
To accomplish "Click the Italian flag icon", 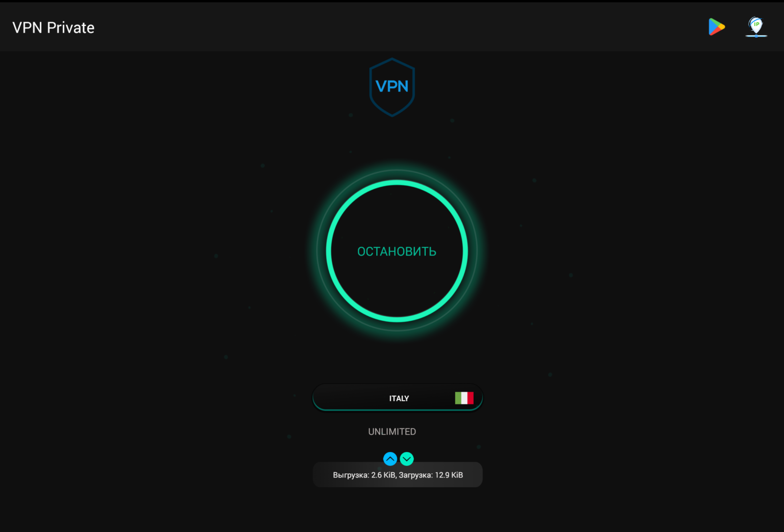I will coord(464,398).
